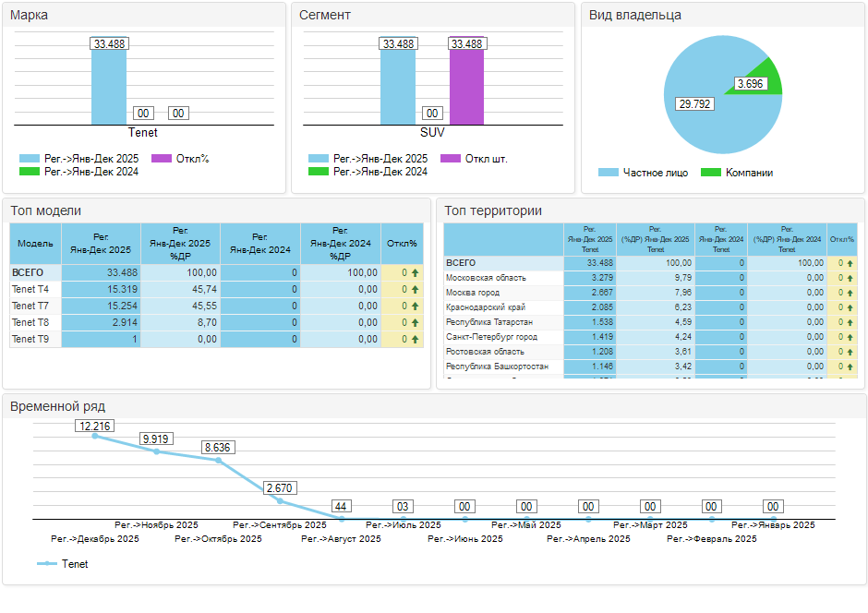Image resolution: width=868 pixels, height=613 pixels.
Task: Click green arrow in Tenet T8 row
Action: [x=415, y=323]
